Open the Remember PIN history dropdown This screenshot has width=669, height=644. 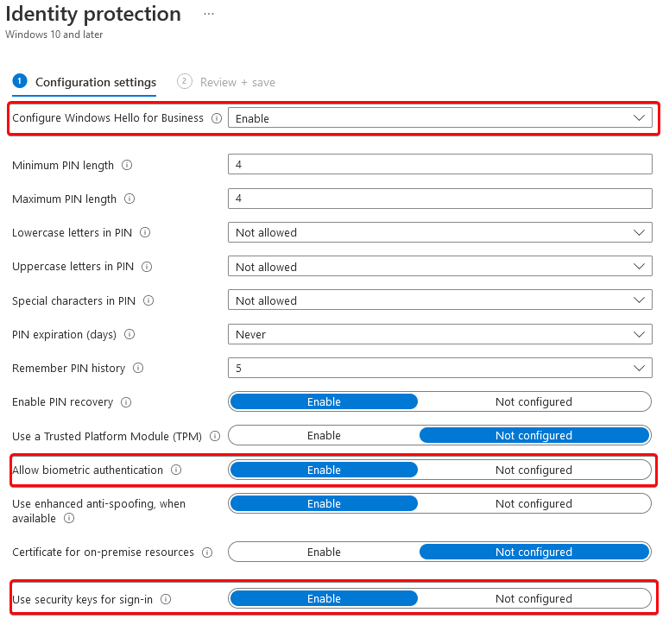point(440,368)
